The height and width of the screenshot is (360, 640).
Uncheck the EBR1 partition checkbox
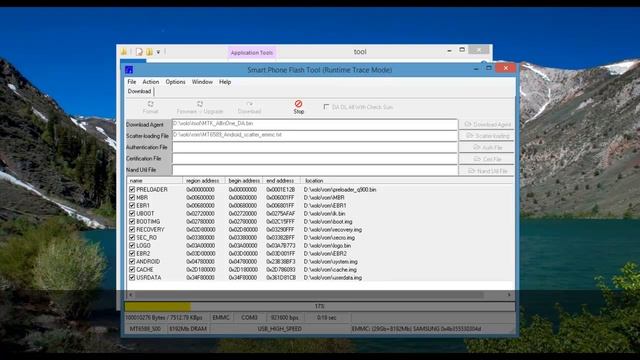132,205
